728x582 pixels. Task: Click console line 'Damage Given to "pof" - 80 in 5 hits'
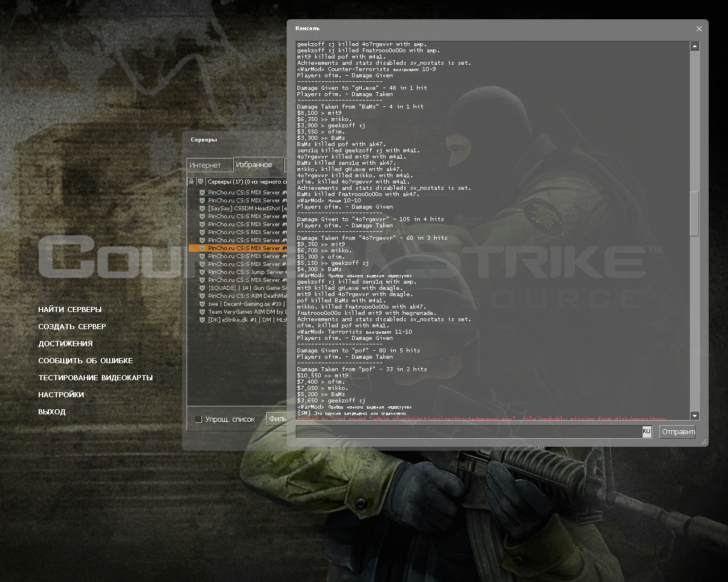[x=358, y=351]
